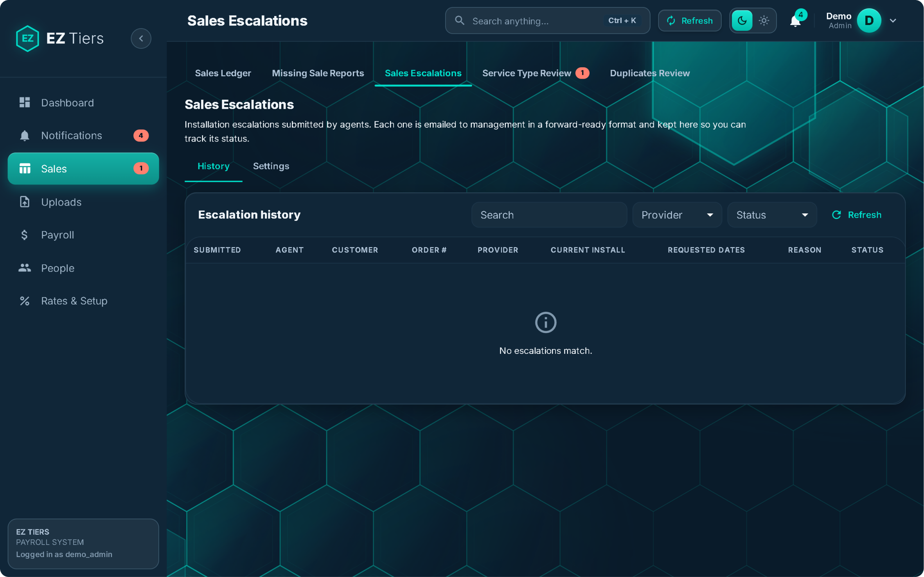Open the notification bell in the header
The width and height of the screenshot is (924, 577).
point(795,21)
